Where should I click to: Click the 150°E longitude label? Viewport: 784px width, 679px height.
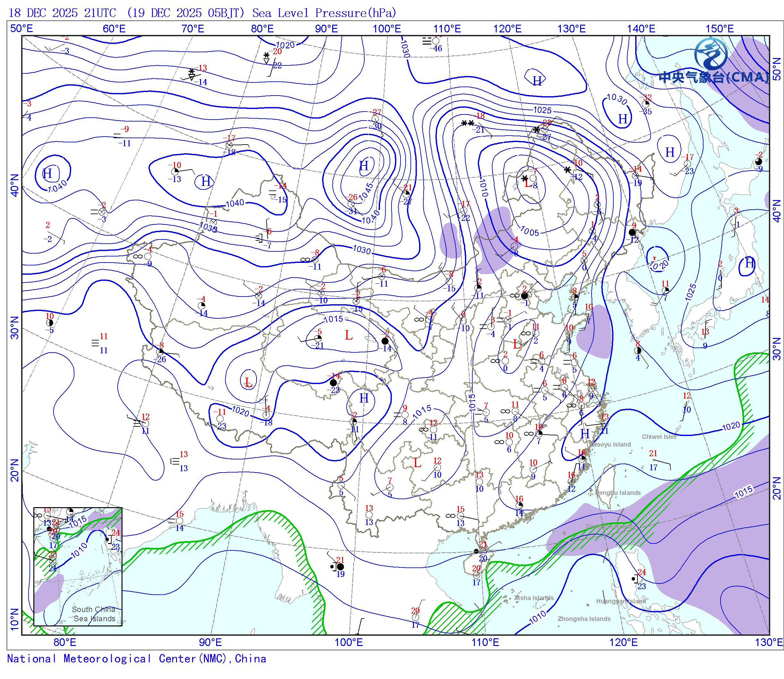(x=719, y=29)
